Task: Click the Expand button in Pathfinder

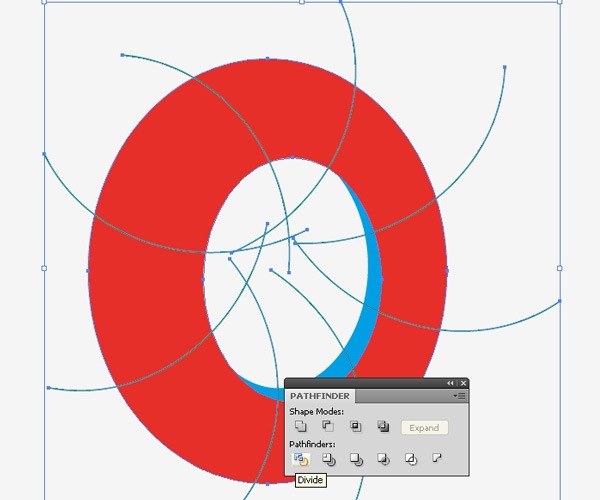Action: (424, 428)
